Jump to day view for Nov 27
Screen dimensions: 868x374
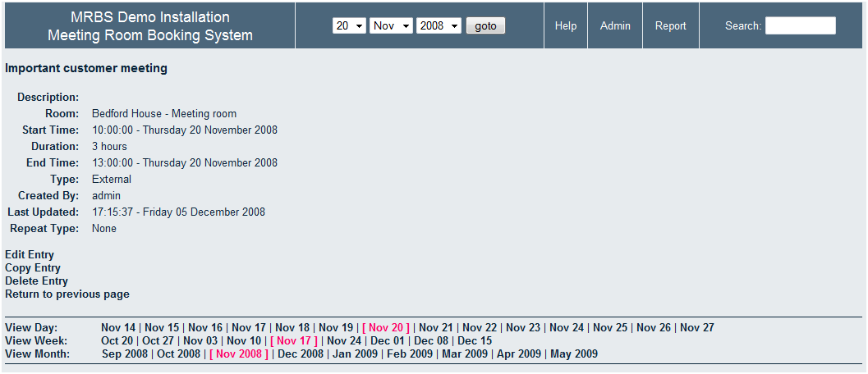click(697, 328)
